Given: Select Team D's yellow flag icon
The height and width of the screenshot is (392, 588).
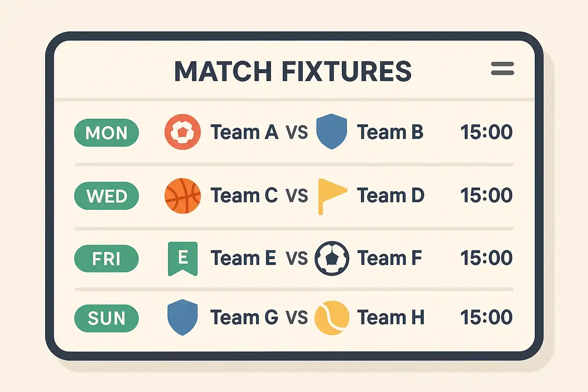Looking at the screenshot, I should tap(332, 196).
